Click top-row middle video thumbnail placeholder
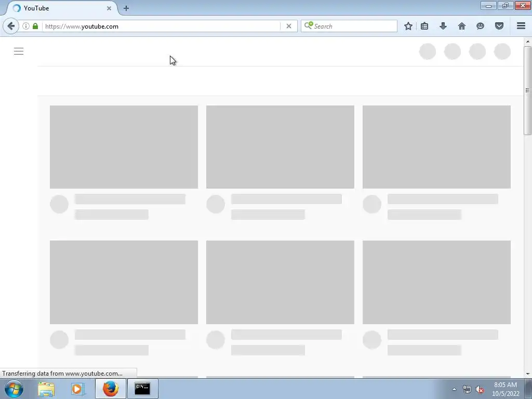The image size is (532, 399). pyautogui.click(x=280, y=147)
